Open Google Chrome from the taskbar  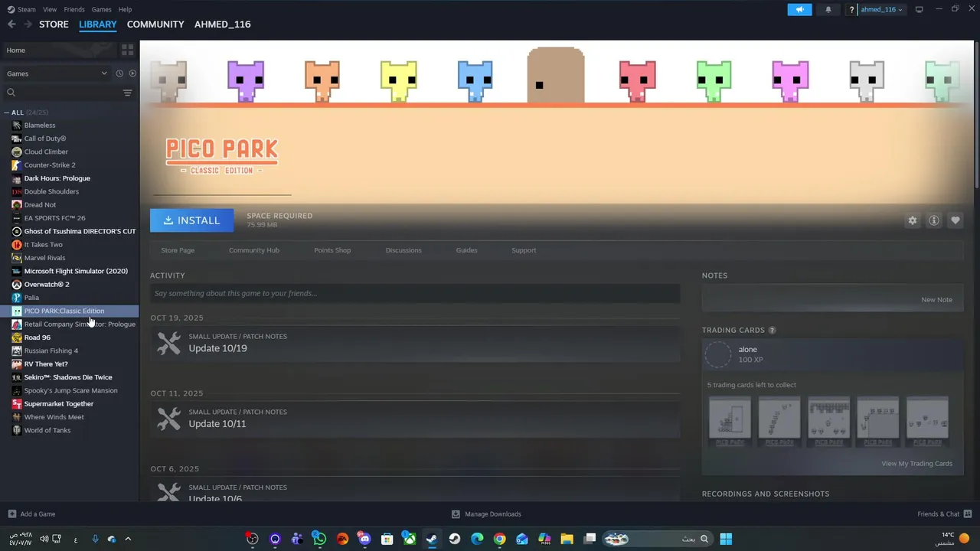(499, 539)
